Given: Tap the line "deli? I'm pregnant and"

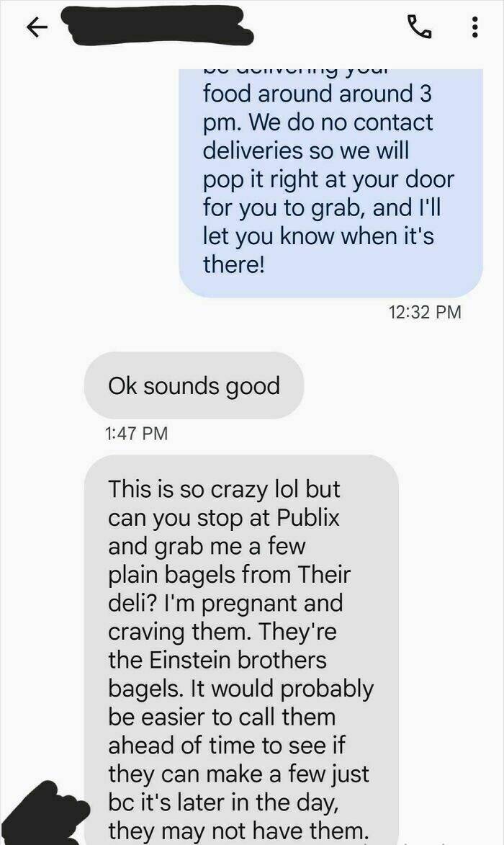Looking at the screenshot, I should [225, 604].
